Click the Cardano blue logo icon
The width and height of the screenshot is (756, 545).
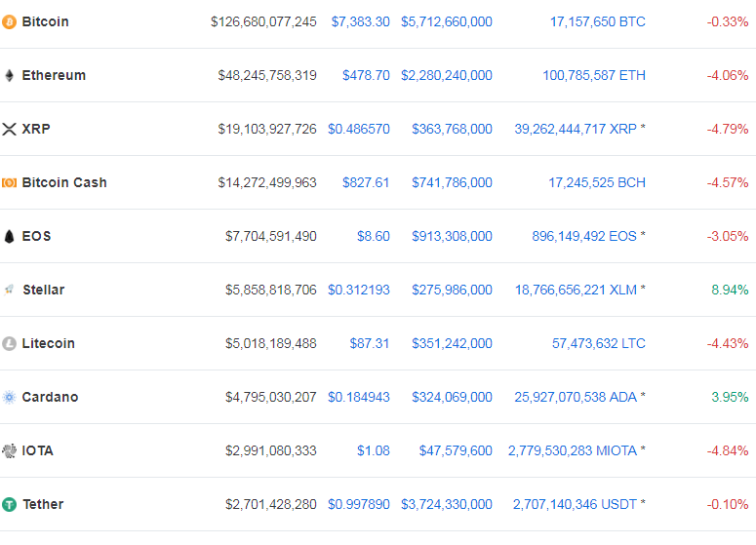pos(9,397)
